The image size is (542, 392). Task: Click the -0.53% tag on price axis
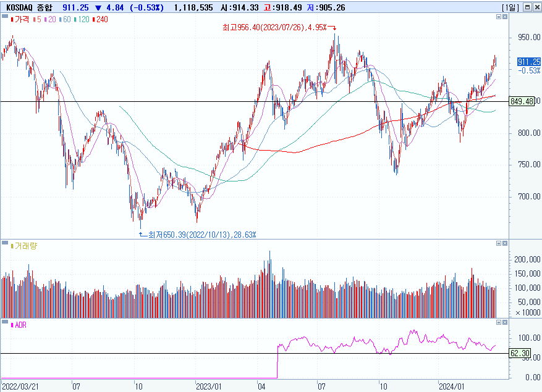[x=529, y=70]
